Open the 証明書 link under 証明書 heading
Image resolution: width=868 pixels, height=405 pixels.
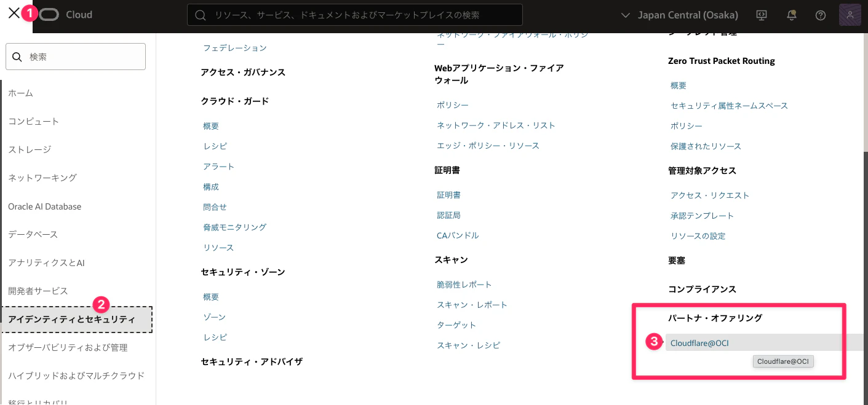pyautogui.click(x=448, y=195)
